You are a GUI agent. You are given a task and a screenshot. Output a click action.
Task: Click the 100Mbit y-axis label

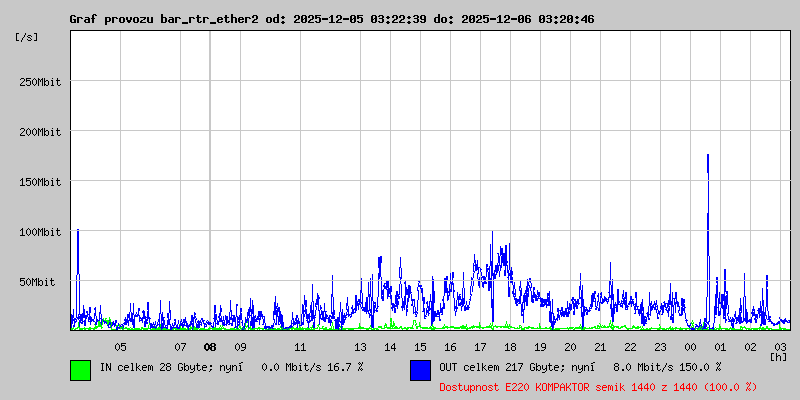(40, 232)
